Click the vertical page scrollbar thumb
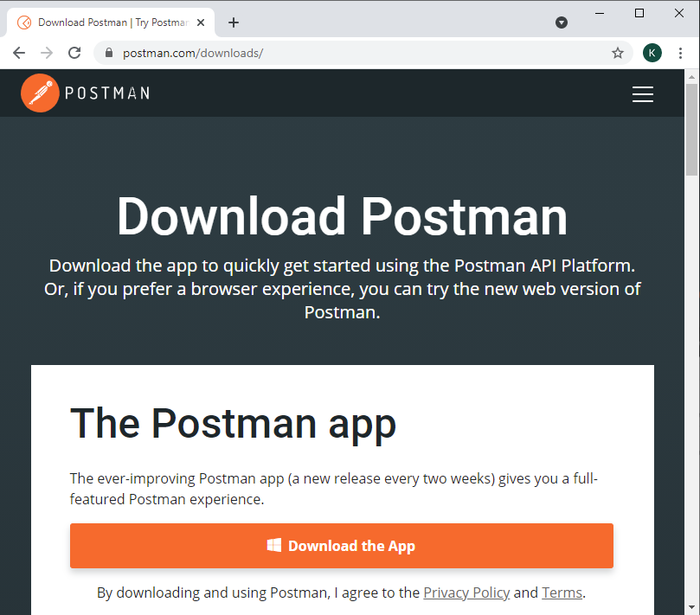This screenshot has width=700, height=615. [691, 130]
